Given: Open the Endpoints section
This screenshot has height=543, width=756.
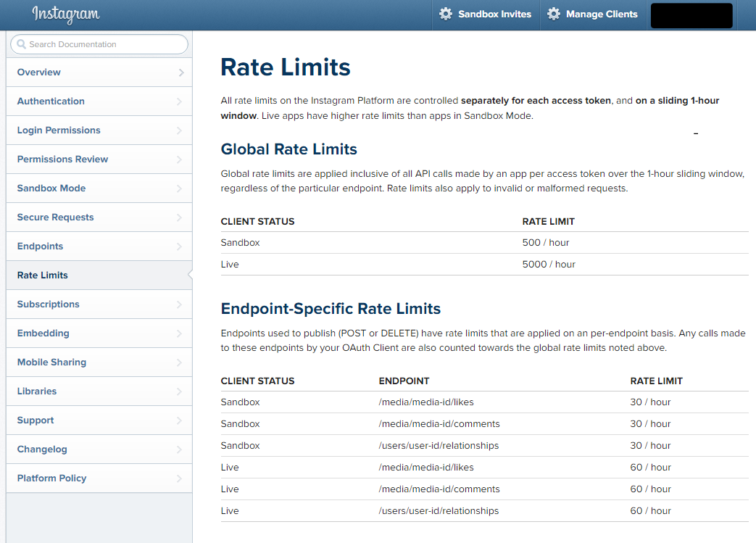Looking at the screenshot, I should click(x=99, y=246).
